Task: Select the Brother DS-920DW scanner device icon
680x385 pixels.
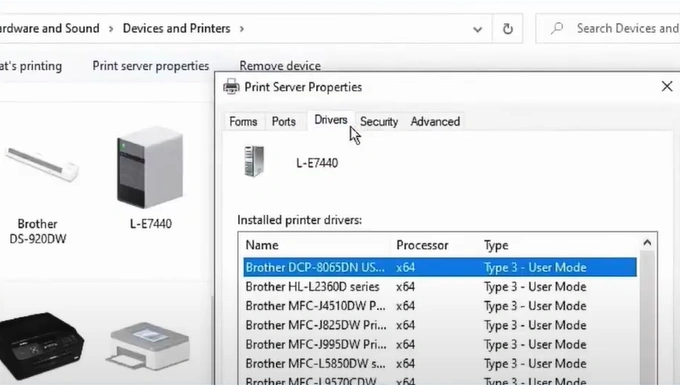Action: click(x=41, y=165)
